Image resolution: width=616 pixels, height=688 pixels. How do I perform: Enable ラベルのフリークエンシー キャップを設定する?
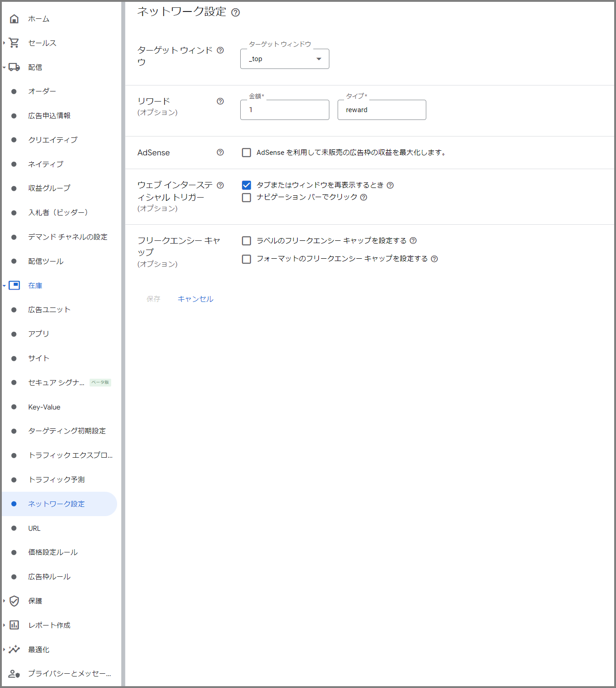pyautogui.click(x=247, y=240)
